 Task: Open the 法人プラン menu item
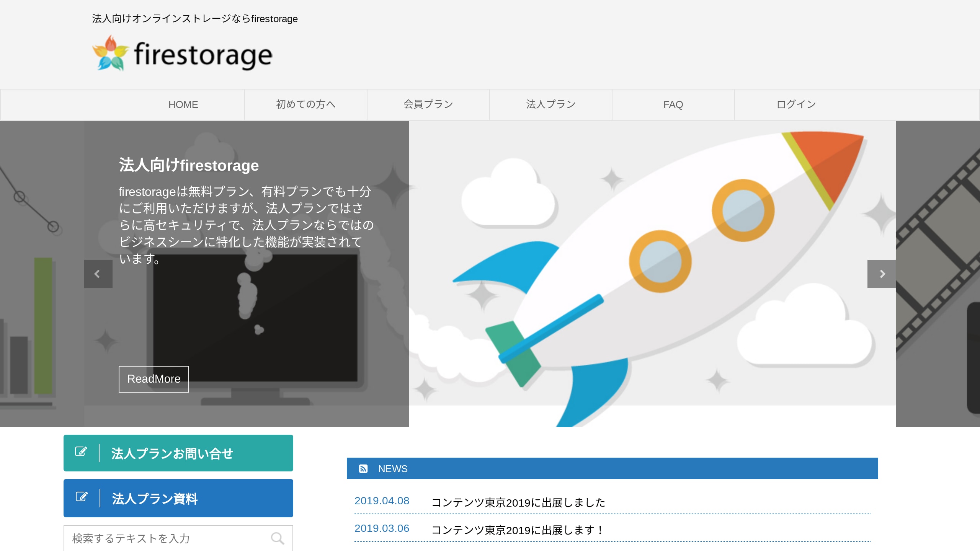click(550, 104)
